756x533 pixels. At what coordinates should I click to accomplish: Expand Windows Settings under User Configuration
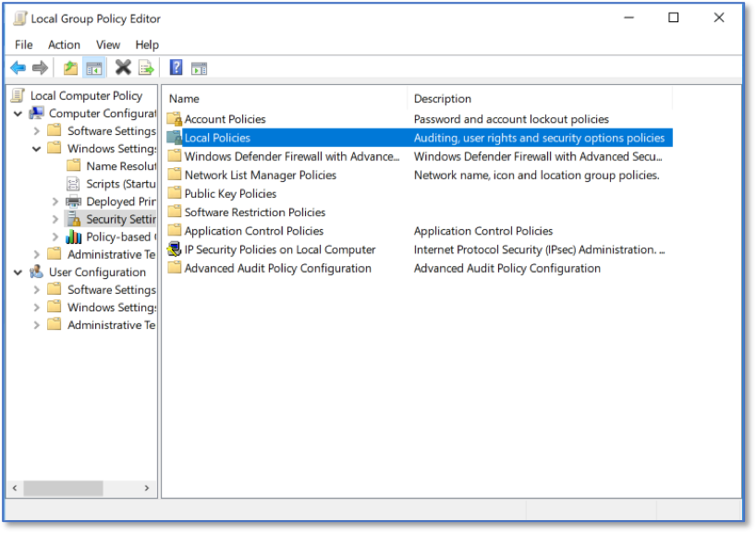(37, 307)
